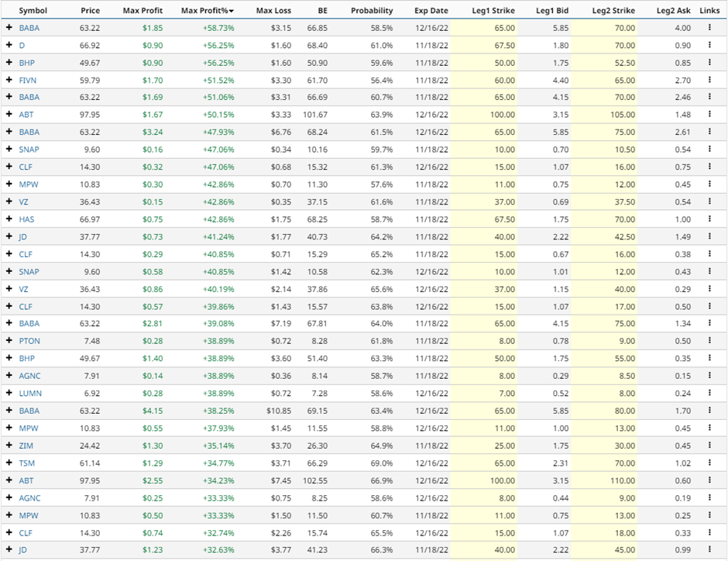Screen dimensions: 728x561
Task: Open links menu for VZ 40.19% row
Action: click(x=709, y=289)
